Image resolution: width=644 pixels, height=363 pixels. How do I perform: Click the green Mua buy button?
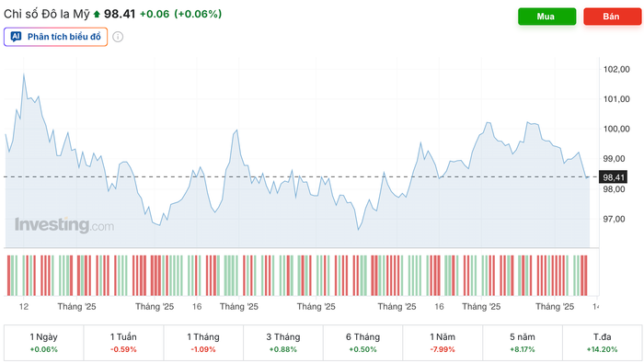point(546,17)
